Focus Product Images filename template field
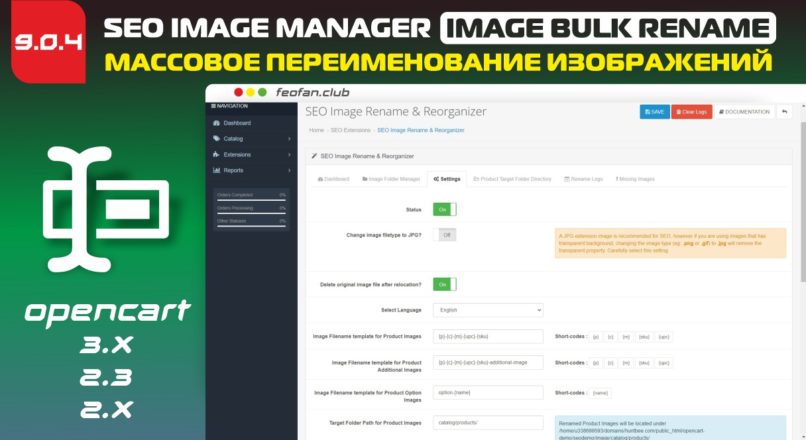This screenshot has height=440, width=806. pos(488,336)
